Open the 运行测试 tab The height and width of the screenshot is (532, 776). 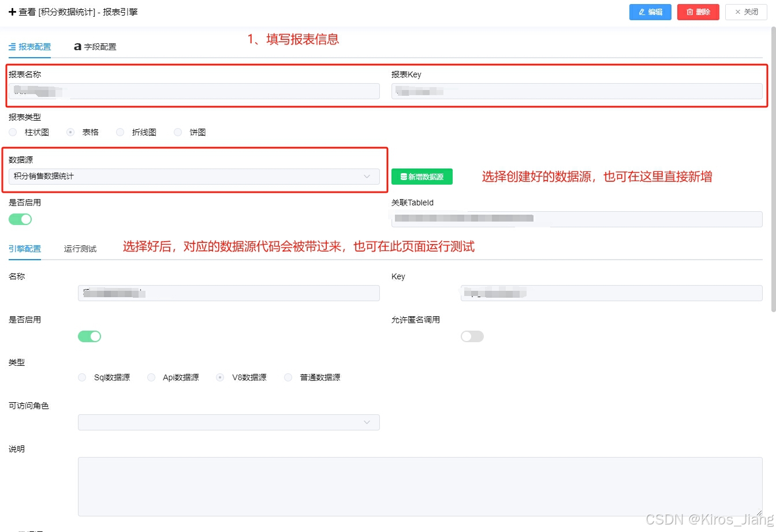(80, 249)
